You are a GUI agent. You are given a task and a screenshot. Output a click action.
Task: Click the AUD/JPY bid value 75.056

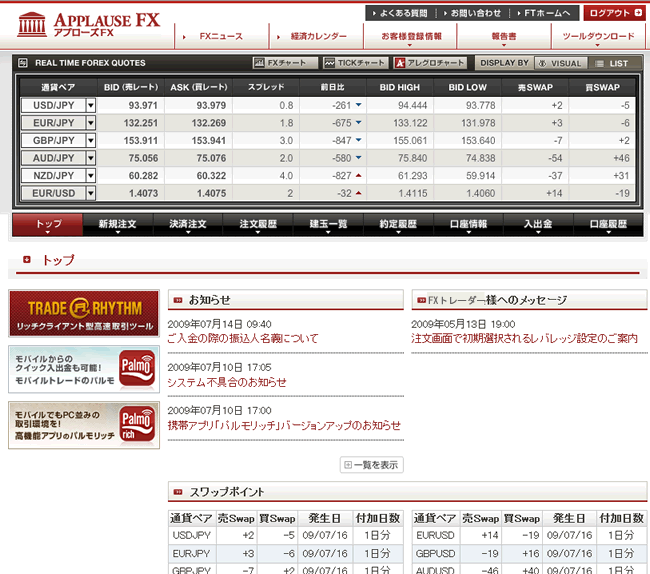coord(143,158)
